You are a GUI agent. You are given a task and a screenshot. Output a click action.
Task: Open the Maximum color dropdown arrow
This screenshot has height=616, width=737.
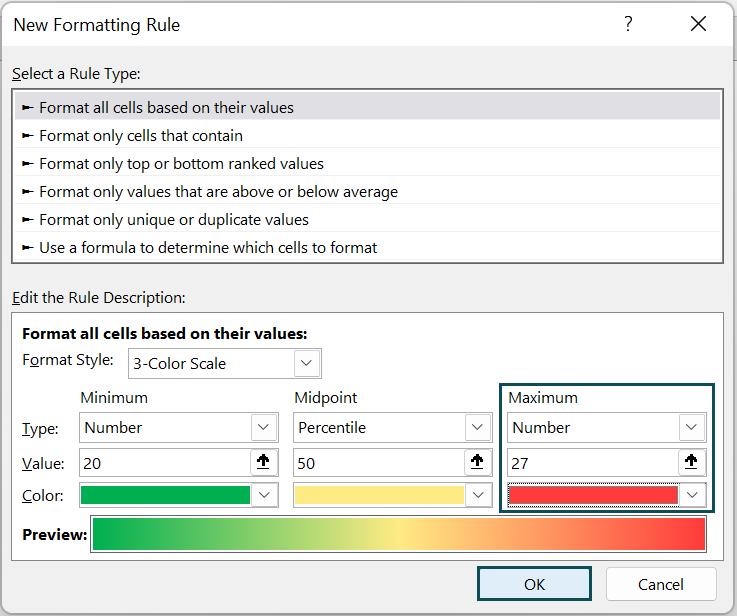pyautogui.click(x=692, y=495)
